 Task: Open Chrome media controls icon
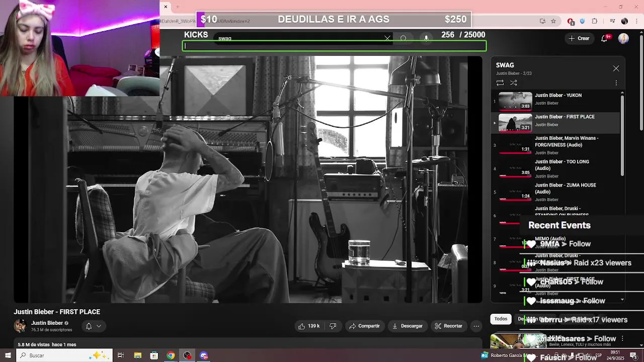pyautogui.click(x=612, y=21)
